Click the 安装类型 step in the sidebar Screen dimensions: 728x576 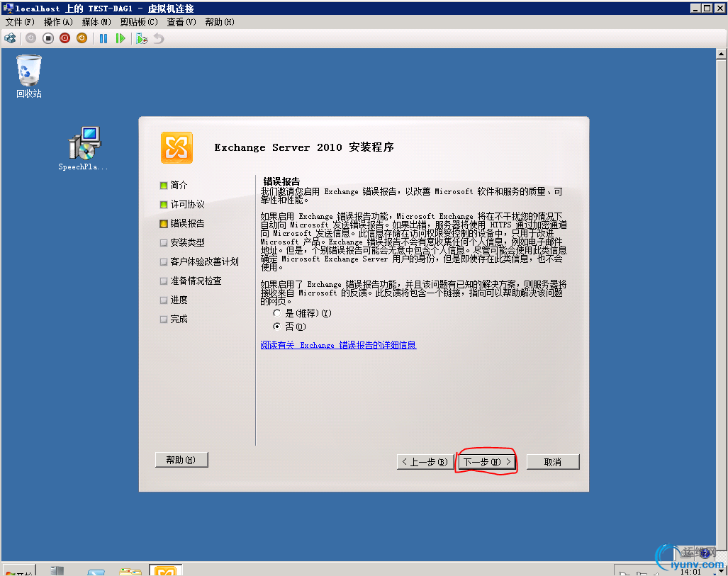[x=187, y=242]
